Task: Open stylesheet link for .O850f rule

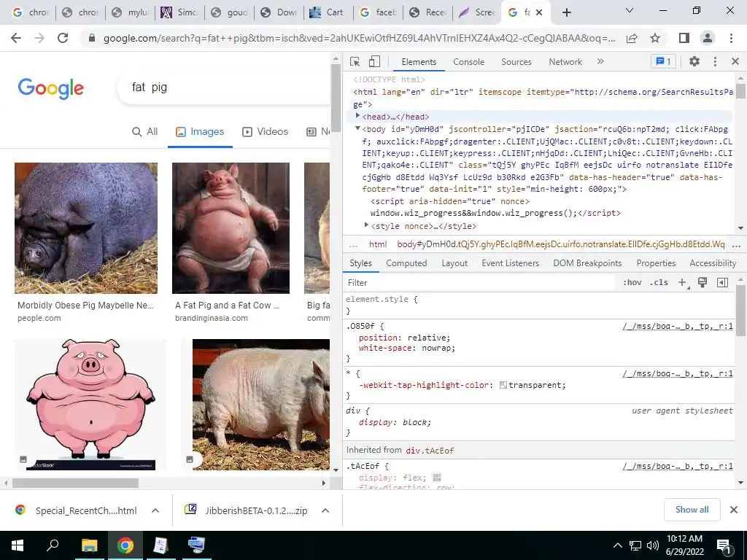Action: point(678,326)
